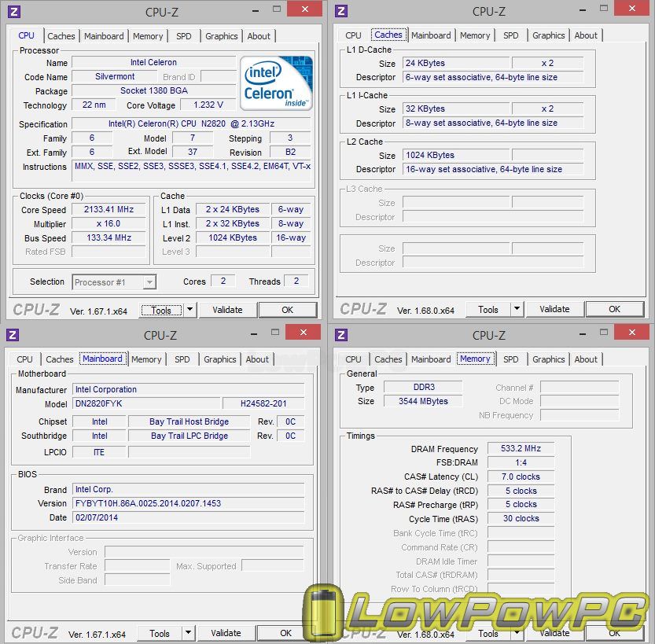Click the Bay Trail LPC Bridge southbridge field
The height and width of the screenshot is (644, 655).
189,436
